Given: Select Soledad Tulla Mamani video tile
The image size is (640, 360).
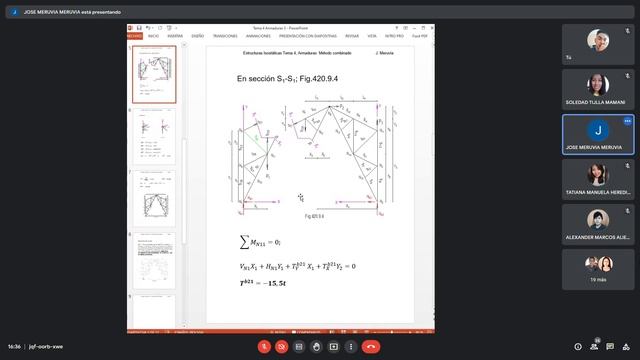Looking at the screenshot, I should [x=598, y=89].
